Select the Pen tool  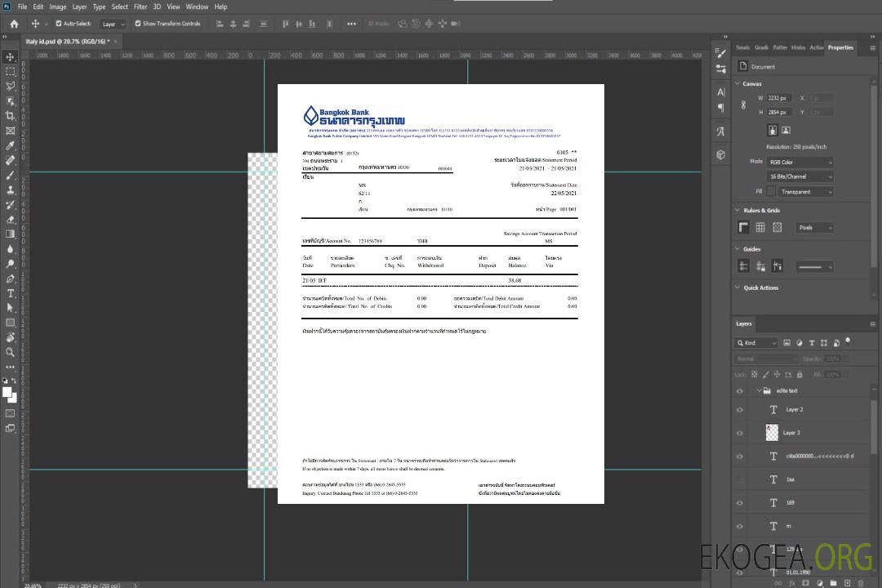pos(10,278)
